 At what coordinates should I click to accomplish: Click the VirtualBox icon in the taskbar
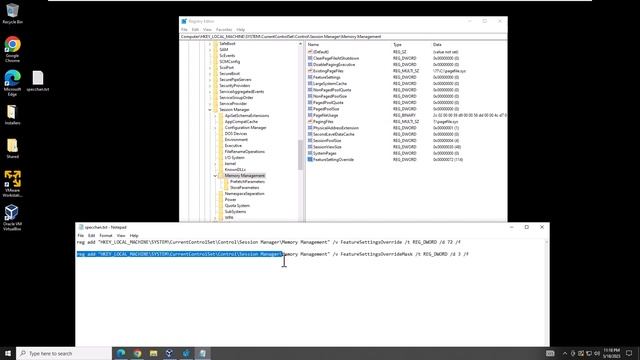[x=170, y=353]
